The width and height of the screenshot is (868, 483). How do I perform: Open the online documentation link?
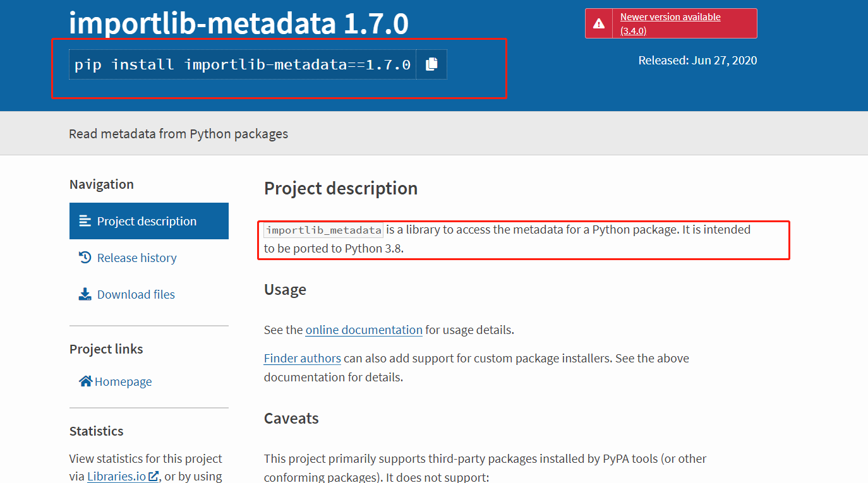364,330
